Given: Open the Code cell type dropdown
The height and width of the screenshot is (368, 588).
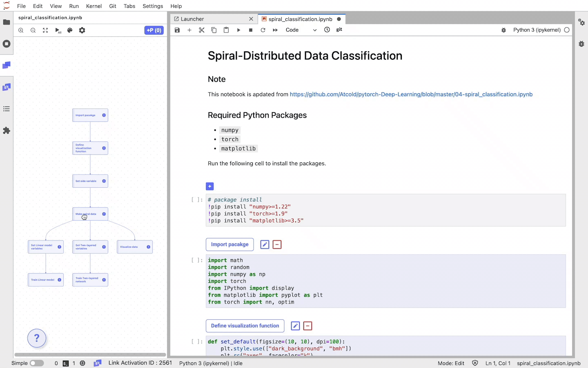Looking at the screenshot, I should click(x=301, y=30).
